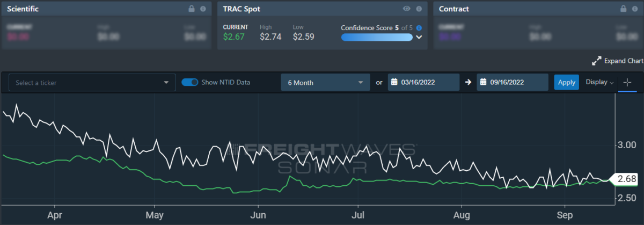Click the Expand Chart arrows icon

596,61
